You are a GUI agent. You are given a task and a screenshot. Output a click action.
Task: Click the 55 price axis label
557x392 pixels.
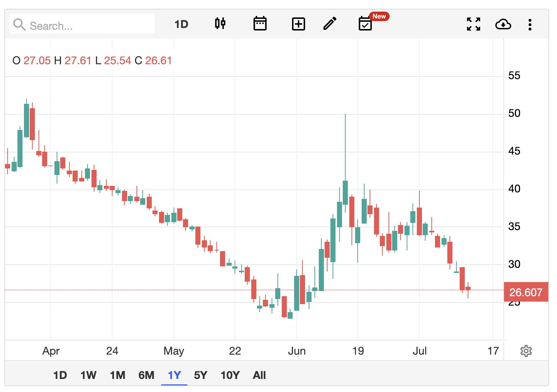click(x=514, y=75)
